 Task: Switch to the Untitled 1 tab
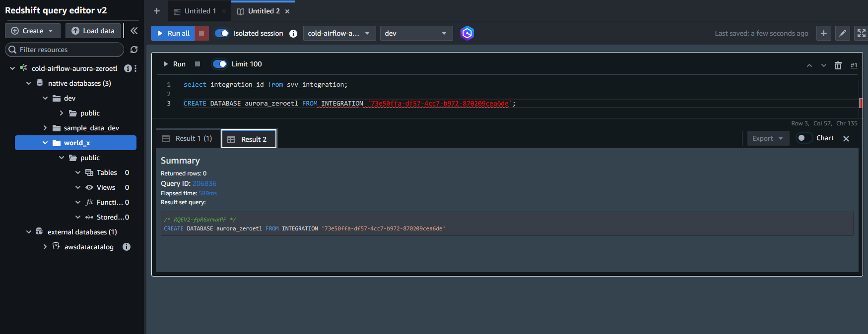pos(200,11)
